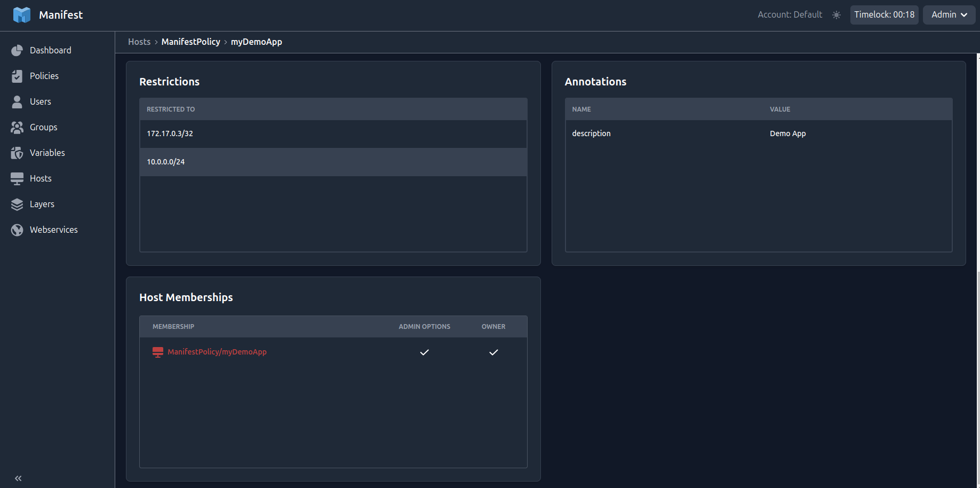Image resolution: width=980 pixels, height=488 pixels.
Task: Click the Variables vault icon
Action: click(x=17, y=153)
